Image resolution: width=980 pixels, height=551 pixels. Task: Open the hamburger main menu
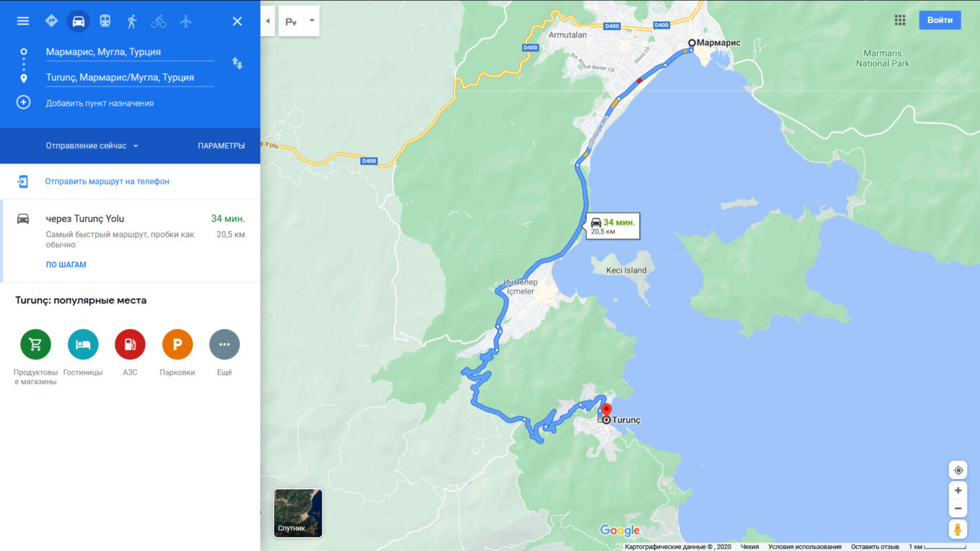(23, 21)
